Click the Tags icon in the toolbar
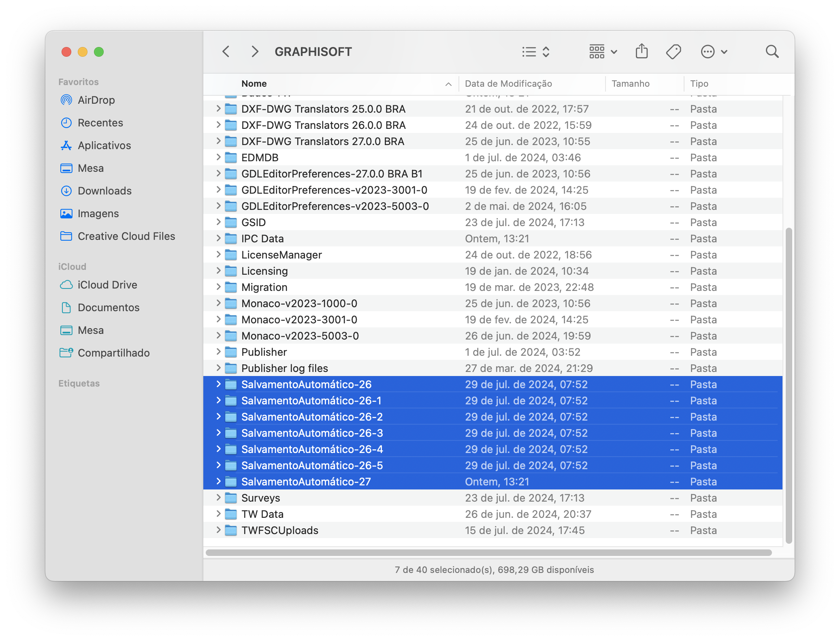Viewport: 840px width, 641px height. coord(673,51)
